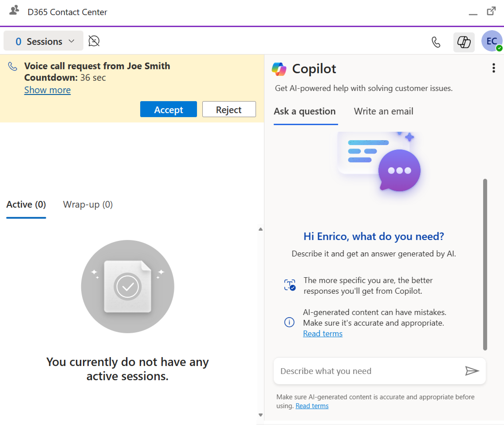Toggle the Copilot pane icon

(464, 42)
